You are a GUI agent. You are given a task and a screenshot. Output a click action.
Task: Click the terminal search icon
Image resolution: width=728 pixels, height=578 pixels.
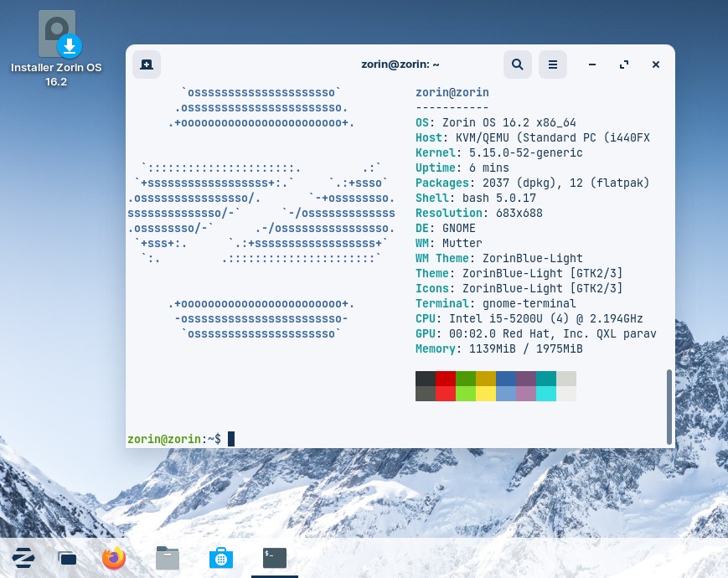pyautogui.click(x=518, y=65)
